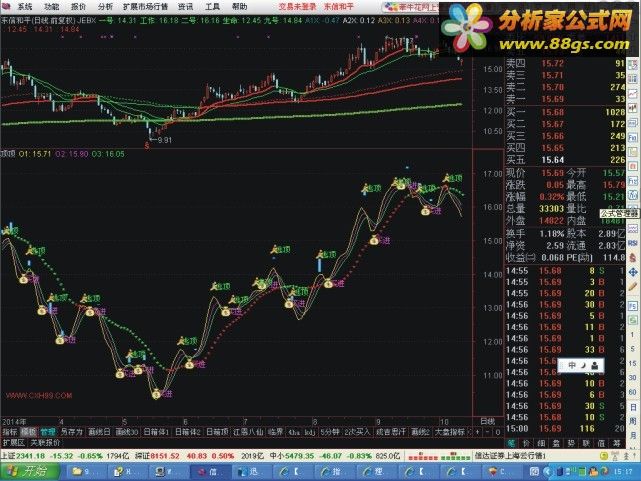This screenshot has width=641, height=481.
Task: Click the plus button beside indicator tabs
Action: point(477,432)
